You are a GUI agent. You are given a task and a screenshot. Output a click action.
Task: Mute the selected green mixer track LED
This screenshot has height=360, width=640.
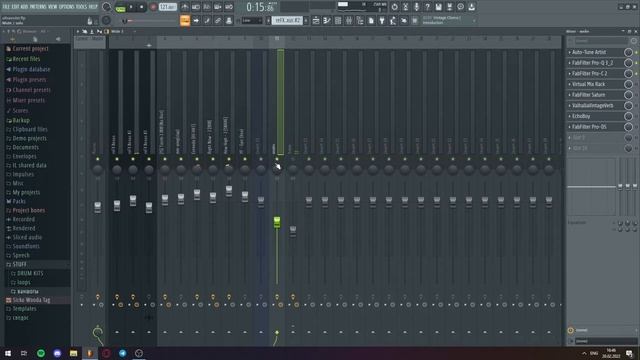pos(277,159)
